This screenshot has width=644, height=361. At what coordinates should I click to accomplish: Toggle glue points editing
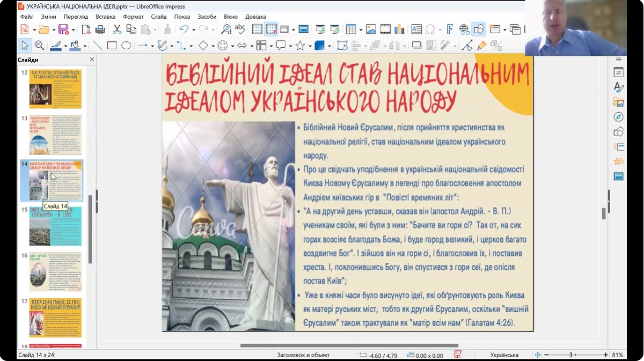click(481, 46)
